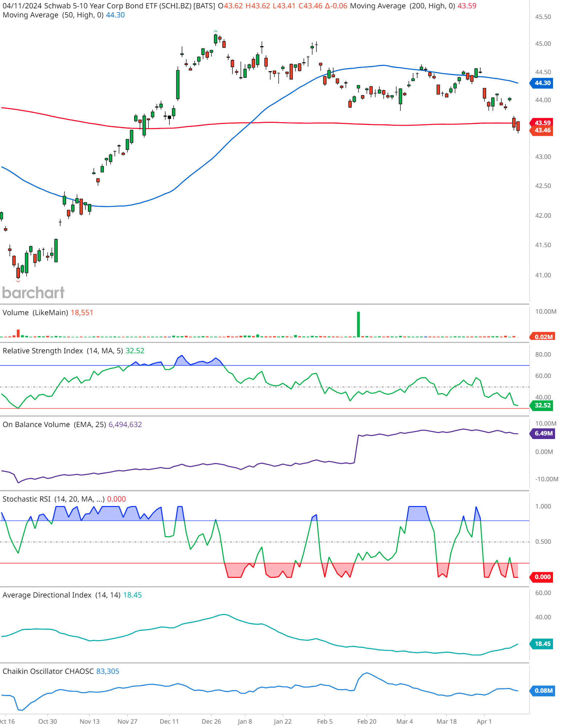Click the 60.00 label on the Average Directional Index axis
561x728 pixels.
pyautogui.click(x=543, y=593)
